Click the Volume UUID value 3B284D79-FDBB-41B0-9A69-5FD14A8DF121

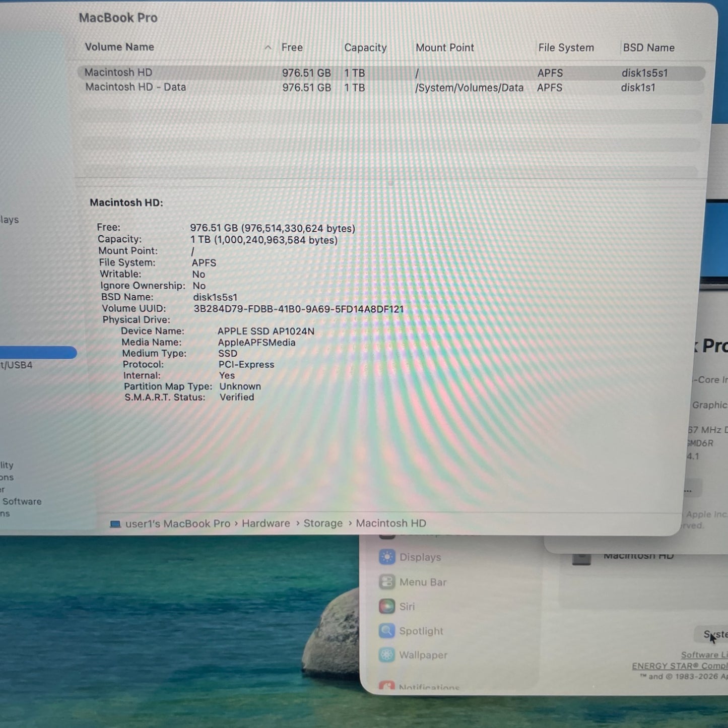(x=299, y=309)
